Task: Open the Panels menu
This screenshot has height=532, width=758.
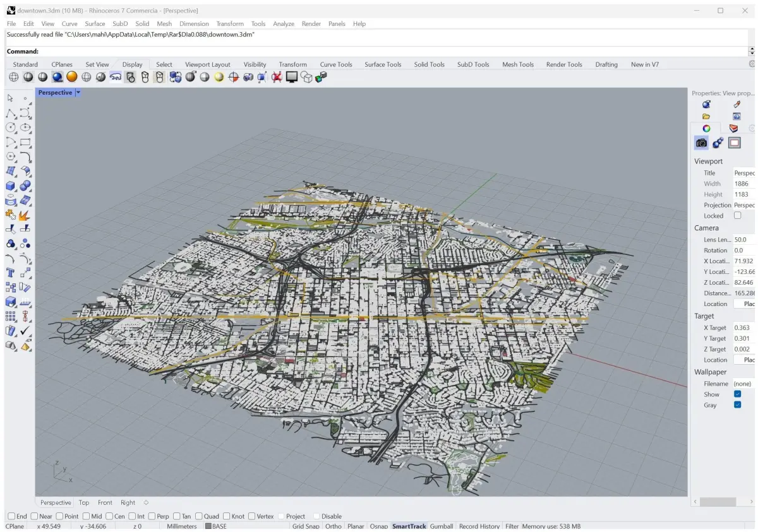Action: coord(337,23)
